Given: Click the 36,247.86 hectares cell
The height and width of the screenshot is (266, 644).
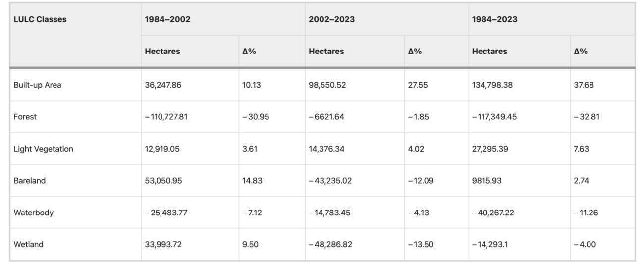Looking at the screenshot, I should 163,85.
